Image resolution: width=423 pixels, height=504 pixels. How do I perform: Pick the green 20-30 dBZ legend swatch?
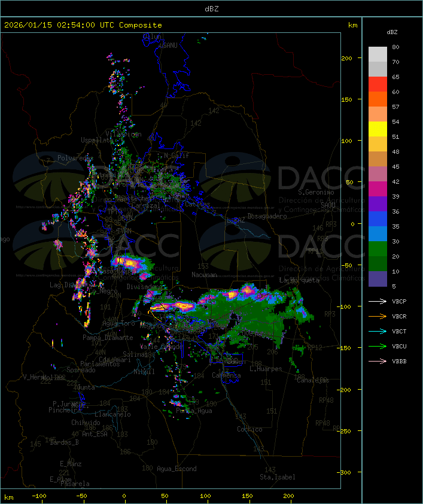(x=378, y=249)
